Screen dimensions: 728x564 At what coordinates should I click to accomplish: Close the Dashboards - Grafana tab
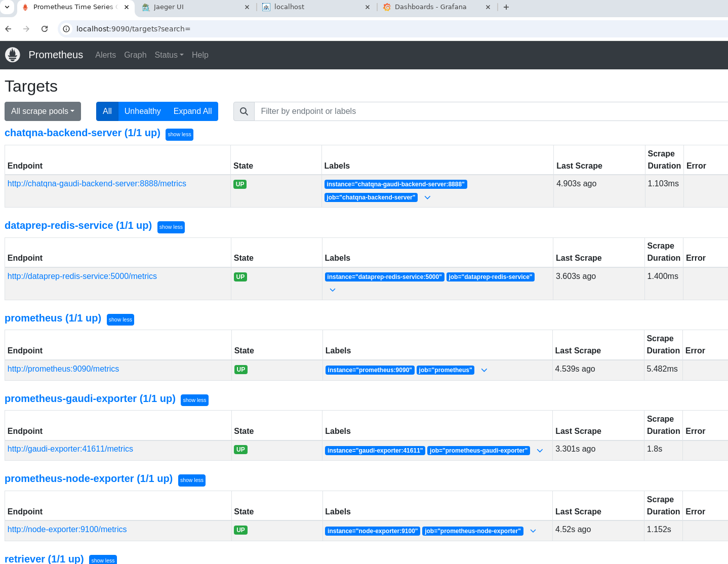(488, 7)
